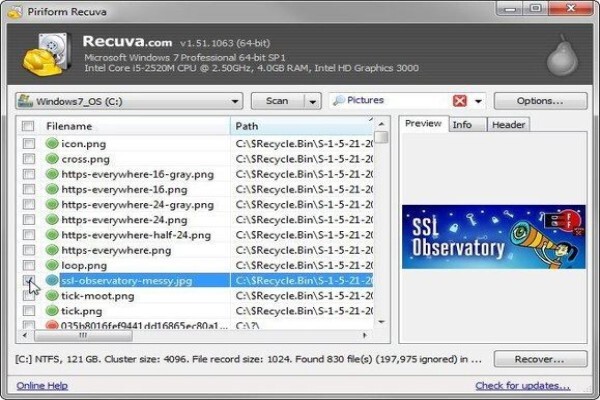Select the file name cross.png

coord(86,159)
